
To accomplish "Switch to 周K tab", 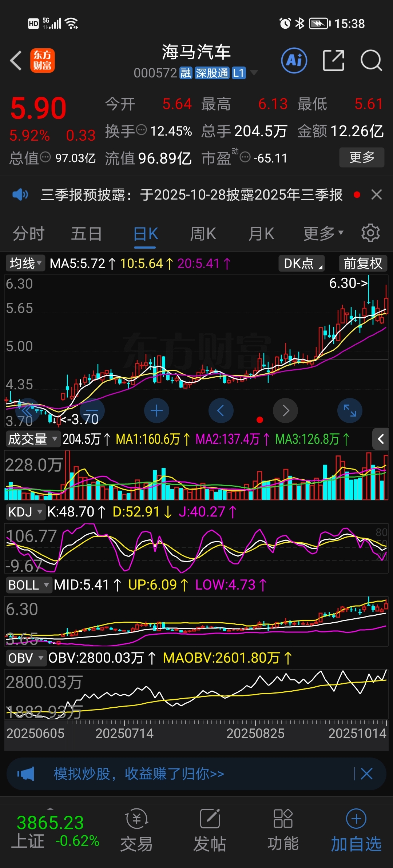I will click(x=203, y=233).
